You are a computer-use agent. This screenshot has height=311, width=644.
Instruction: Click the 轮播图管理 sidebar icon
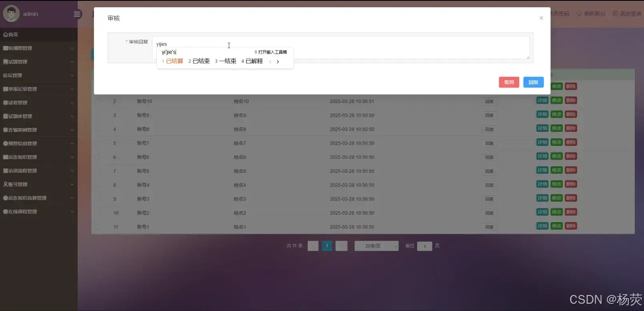pos(6,48)
